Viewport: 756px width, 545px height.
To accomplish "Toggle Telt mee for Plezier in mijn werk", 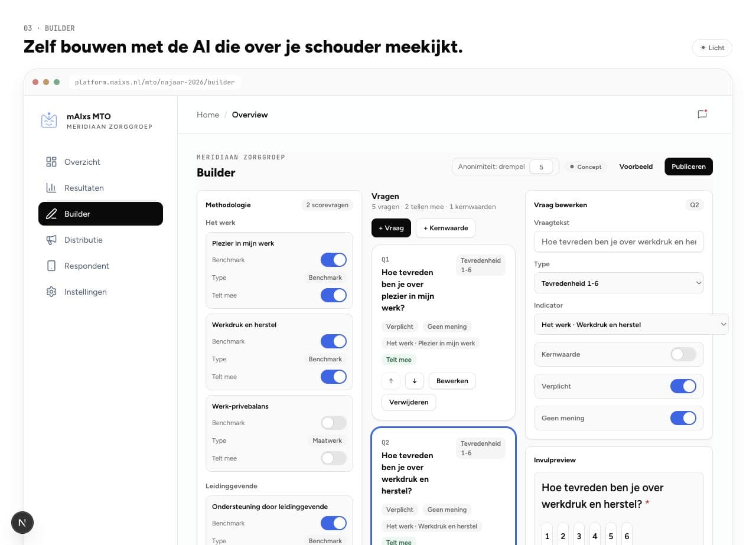I will point(334,295).
